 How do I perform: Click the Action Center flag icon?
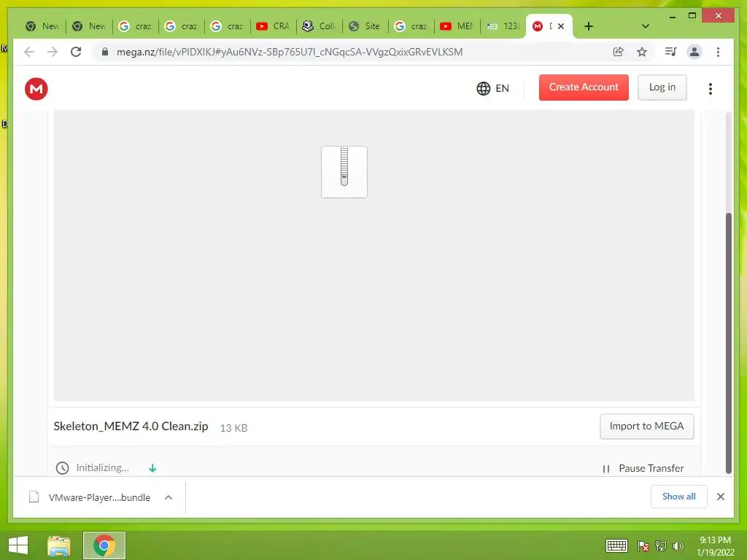click(x=643, y=546)
